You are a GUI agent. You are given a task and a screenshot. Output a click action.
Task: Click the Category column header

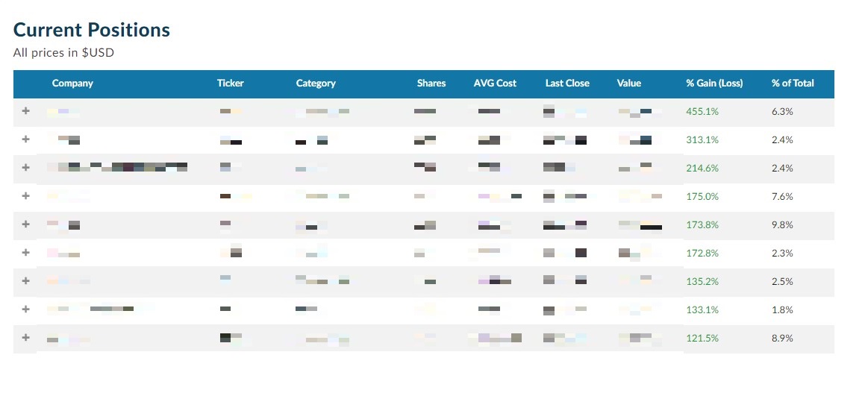coord(316,84)
